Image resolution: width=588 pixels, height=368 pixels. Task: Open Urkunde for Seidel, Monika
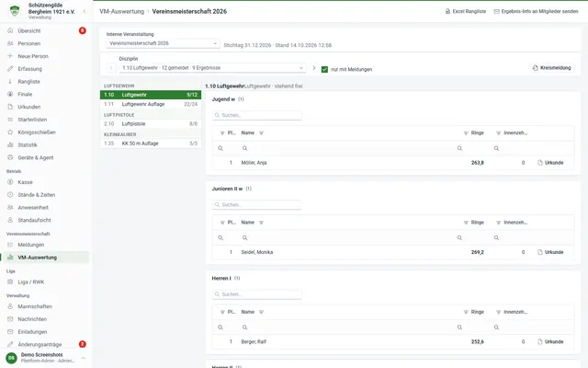(x=550, y=252)
